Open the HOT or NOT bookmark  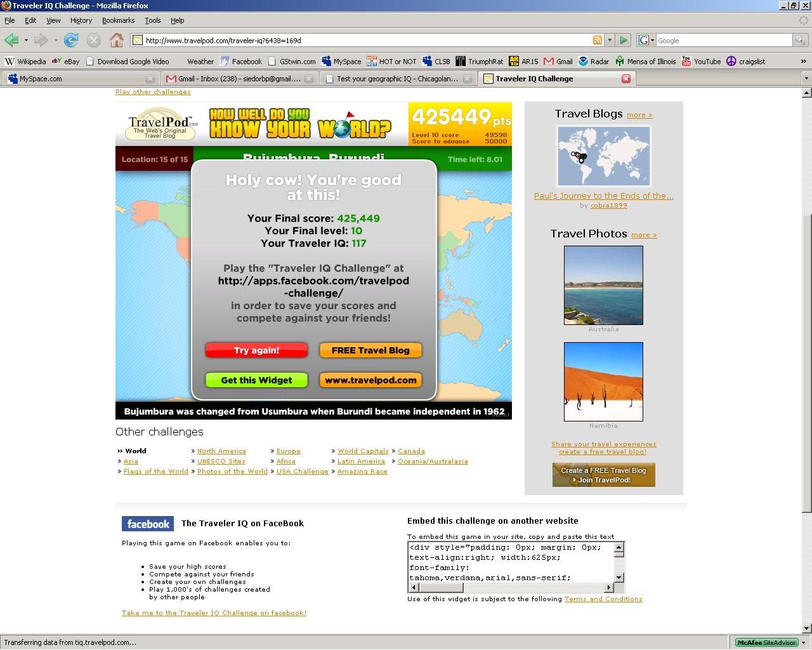pyautogui.click(x=391, y=62)
